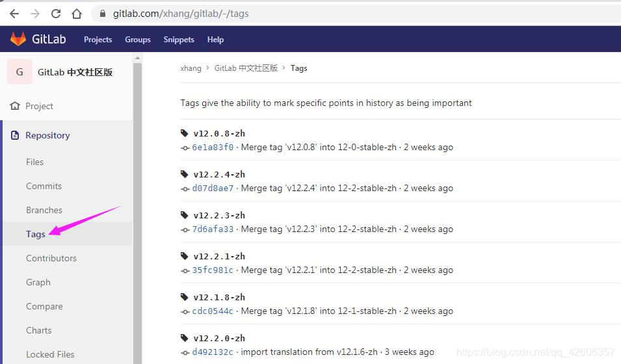The height and width of the screenshot is (364, 621).
Task: Click the Repository document icon in sidebar
Action: (x=15, y=135)
